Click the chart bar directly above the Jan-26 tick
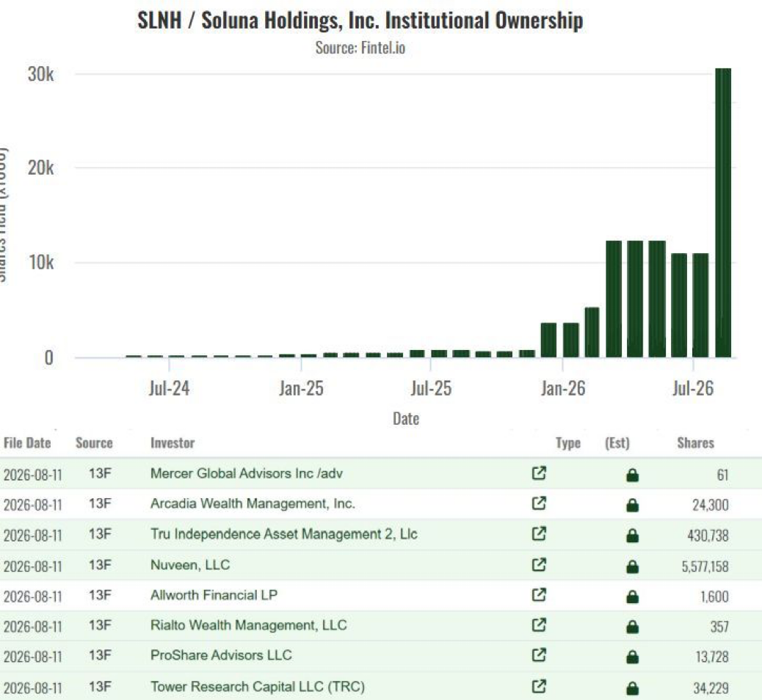The height and width of the screenshot is (700, 762). pyautogui.click(x=570, y=340)
